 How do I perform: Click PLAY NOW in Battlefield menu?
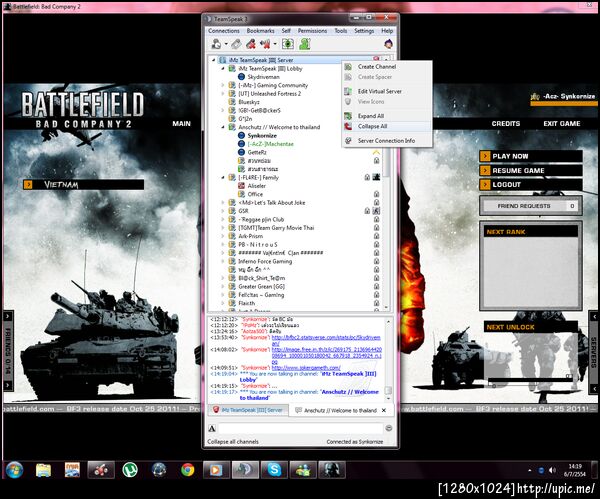click(531, 156)
